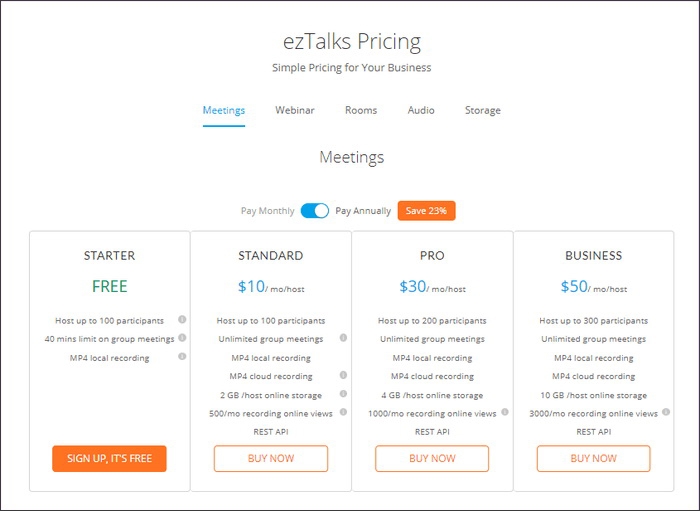
Task: Click Buy Now under the Pro plan
Action: (432, 459)
